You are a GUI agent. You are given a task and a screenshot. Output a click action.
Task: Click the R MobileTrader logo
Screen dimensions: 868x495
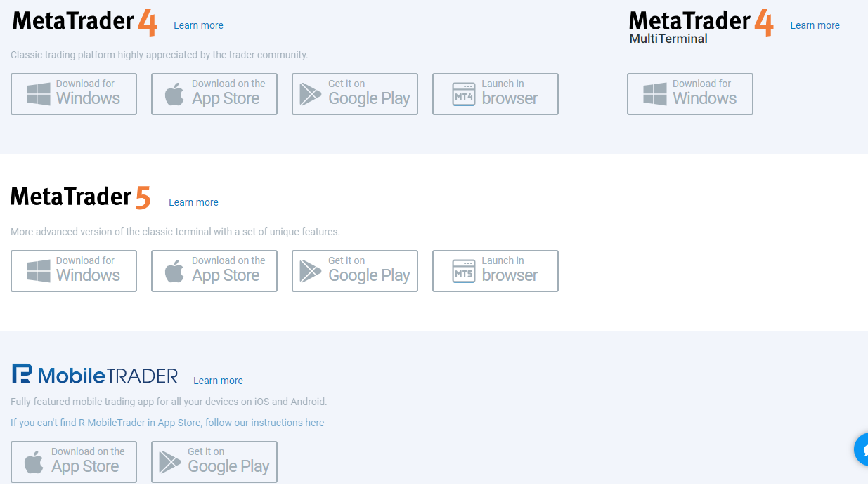[x=95, y=374]
